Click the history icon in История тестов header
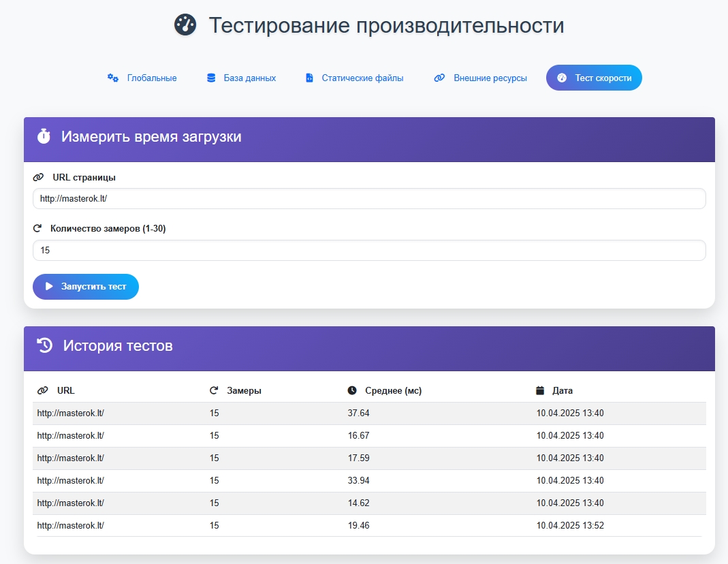 45,345
